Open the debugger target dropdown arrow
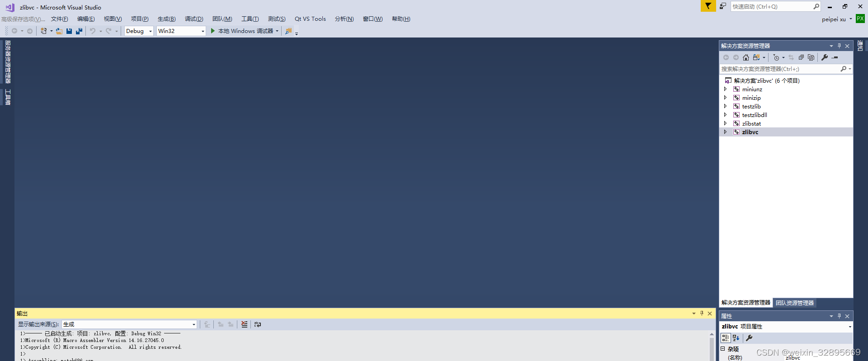The image size is (868, 361). [277, 31]
